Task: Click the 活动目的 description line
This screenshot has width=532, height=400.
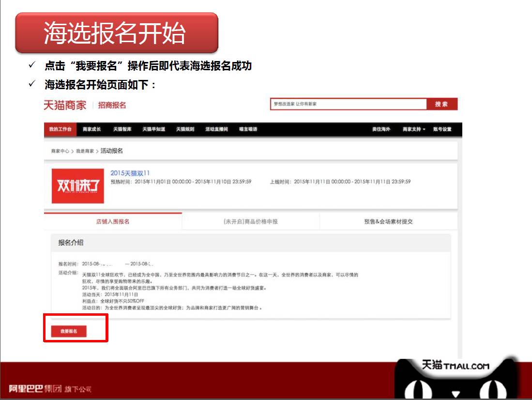Action: [x=172, y=308]
